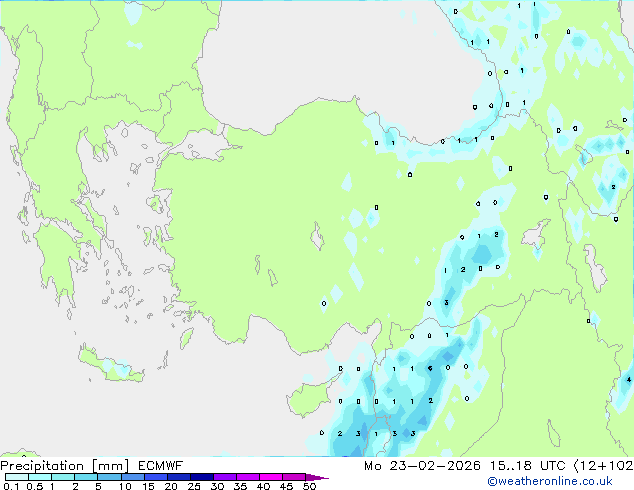
Task: Click the 15..18 UTC forecast time label
Action: point(537,465)
